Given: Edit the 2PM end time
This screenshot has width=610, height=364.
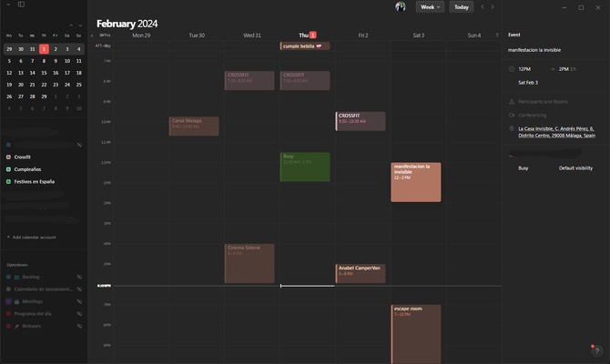Looking at the screenshot, I should point(564,69).
